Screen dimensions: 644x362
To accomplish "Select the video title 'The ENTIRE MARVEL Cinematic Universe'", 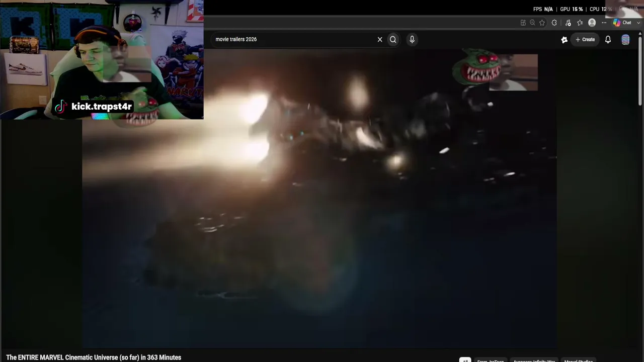I will pos(94,357).
